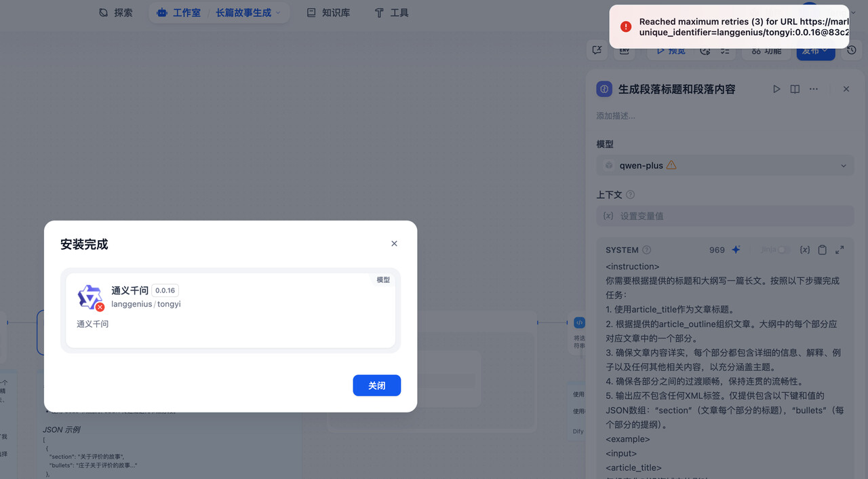Toggle the Jinja switch in SYSTEM prompt
The image size is (868, 479).
pyautogui.click(x=783, y=250)
